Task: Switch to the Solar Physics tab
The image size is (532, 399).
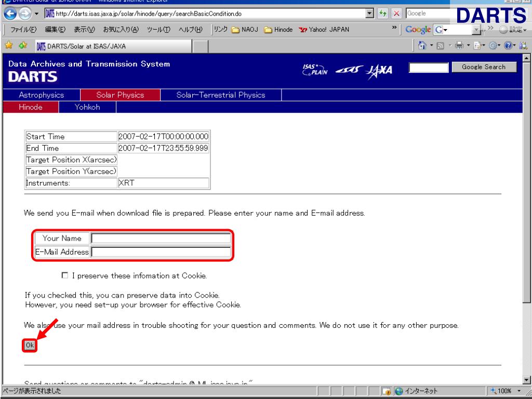Action: (120, 95)
